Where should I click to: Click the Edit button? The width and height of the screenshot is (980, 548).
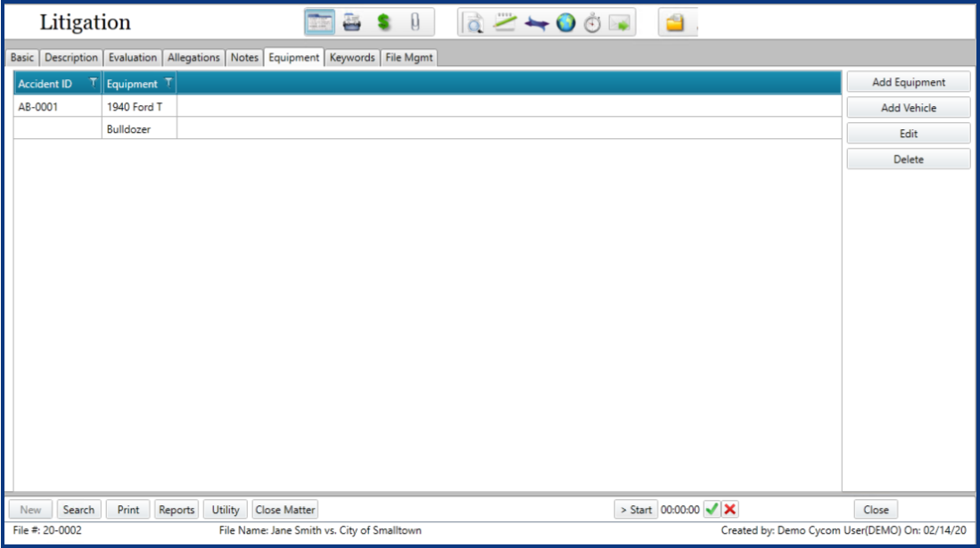[x=908, y=134]
